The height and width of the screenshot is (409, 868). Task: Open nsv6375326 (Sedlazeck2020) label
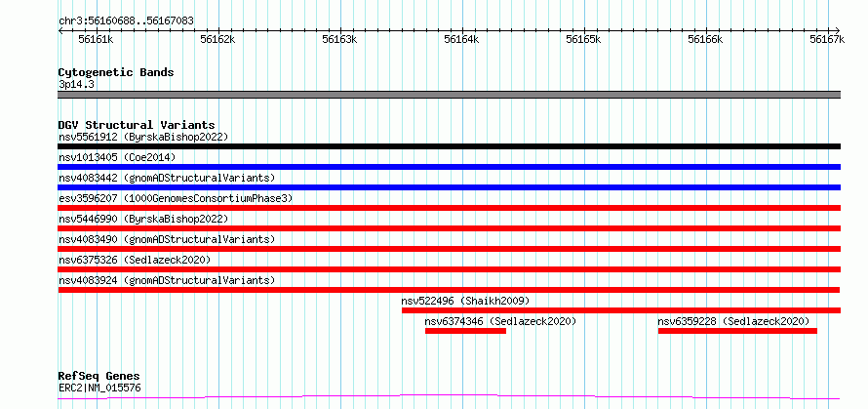135,260
